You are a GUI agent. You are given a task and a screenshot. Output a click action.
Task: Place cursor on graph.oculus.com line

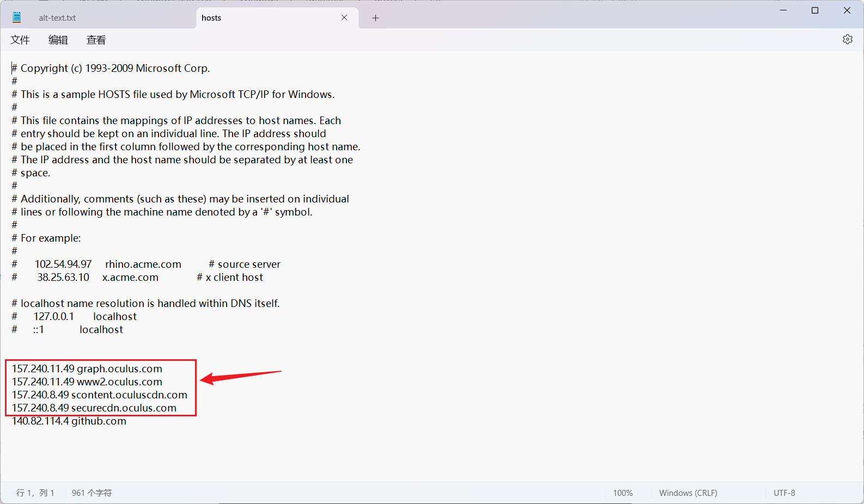pos(87,369)
